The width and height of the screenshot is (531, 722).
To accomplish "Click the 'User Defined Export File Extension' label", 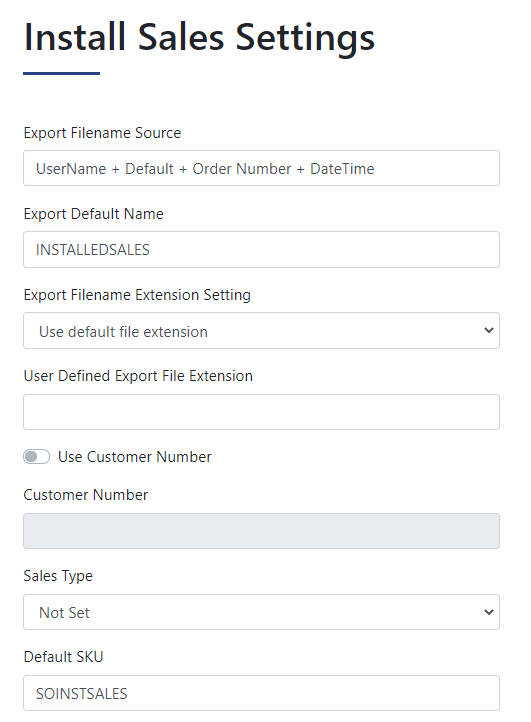I will [138, 376].
